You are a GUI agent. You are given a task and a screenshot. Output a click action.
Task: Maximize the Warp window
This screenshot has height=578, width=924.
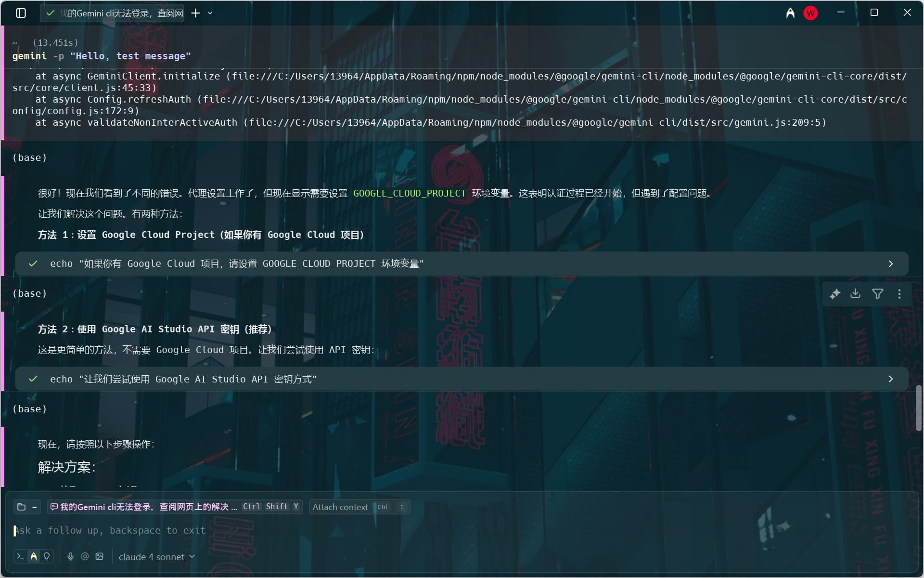pyautogui.click(x=874, y=13)
